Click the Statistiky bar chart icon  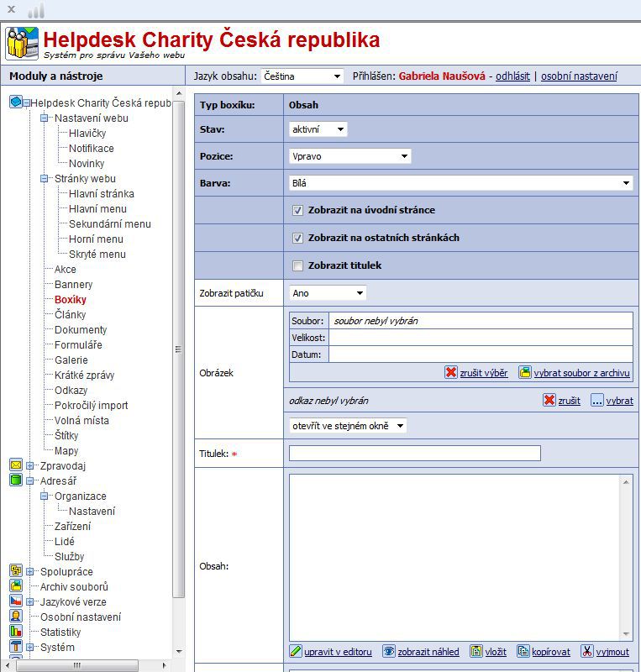click(x=16, y=632)
